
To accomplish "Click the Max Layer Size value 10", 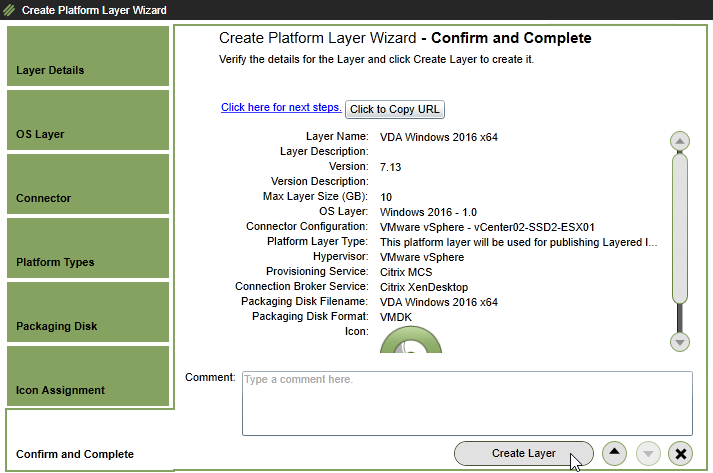I will [x=386, y=197].
